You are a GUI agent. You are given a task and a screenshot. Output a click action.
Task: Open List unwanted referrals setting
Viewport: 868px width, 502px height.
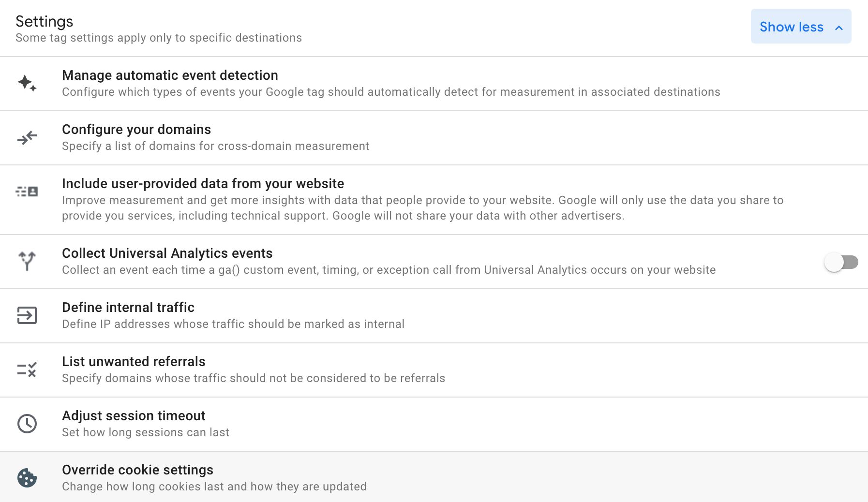[434, 370]
